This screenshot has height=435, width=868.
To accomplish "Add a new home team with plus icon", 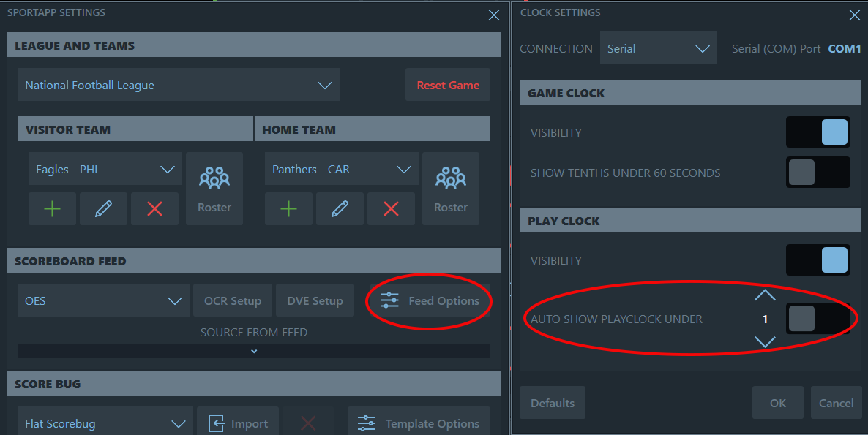I will pyautogui.click(x=288, y=208).
